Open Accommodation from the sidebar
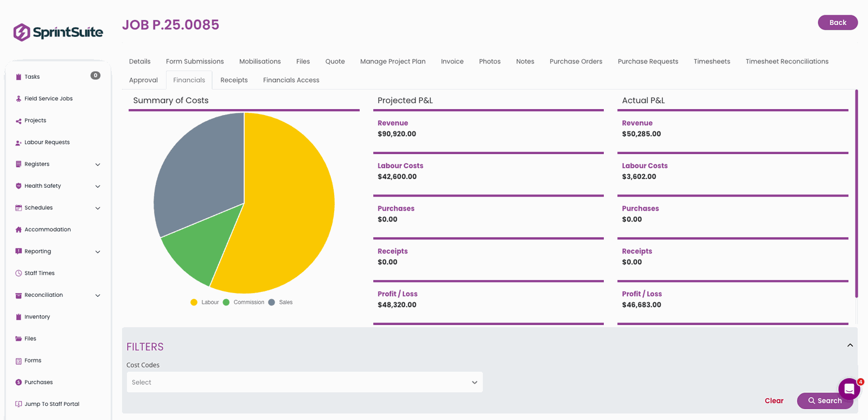Screen dimensions: 868x420 coord(48,230)
